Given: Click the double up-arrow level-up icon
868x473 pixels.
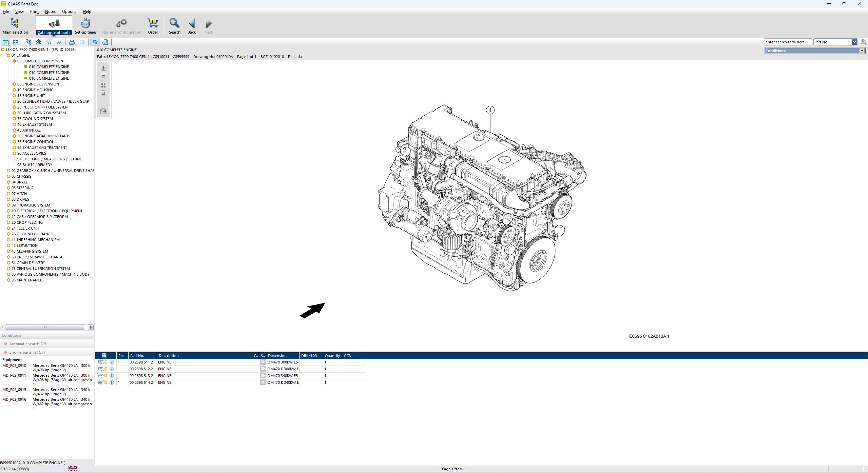Looking at the screenshot, I should [39, 42].
